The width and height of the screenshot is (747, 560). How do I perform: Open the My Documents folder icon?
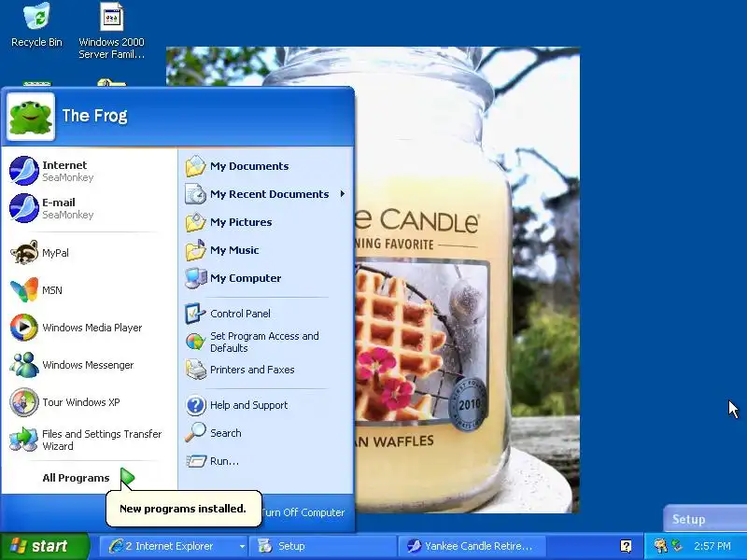tap(195, 166)
